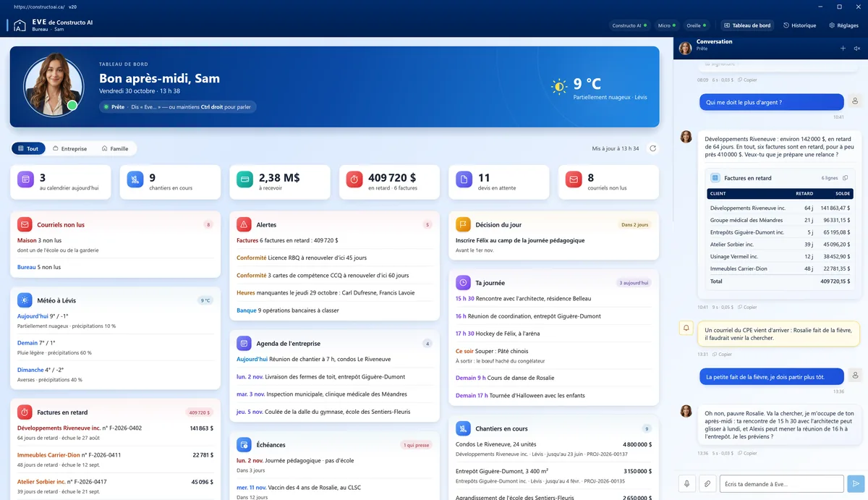This screenshot has height=500, width=868.
Task: Click the Agenda de l'entreprise calendar icon
Action: coord(244,343)
